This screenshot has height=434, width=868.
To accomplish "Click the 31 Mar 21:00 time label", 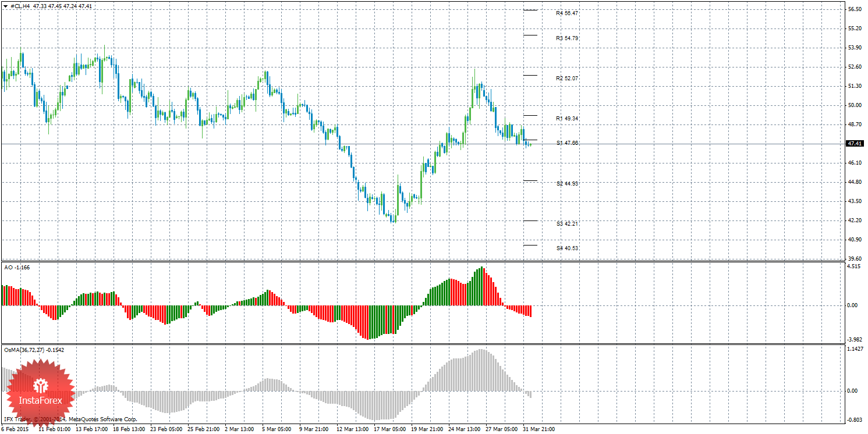I will (x=539, y=430).
